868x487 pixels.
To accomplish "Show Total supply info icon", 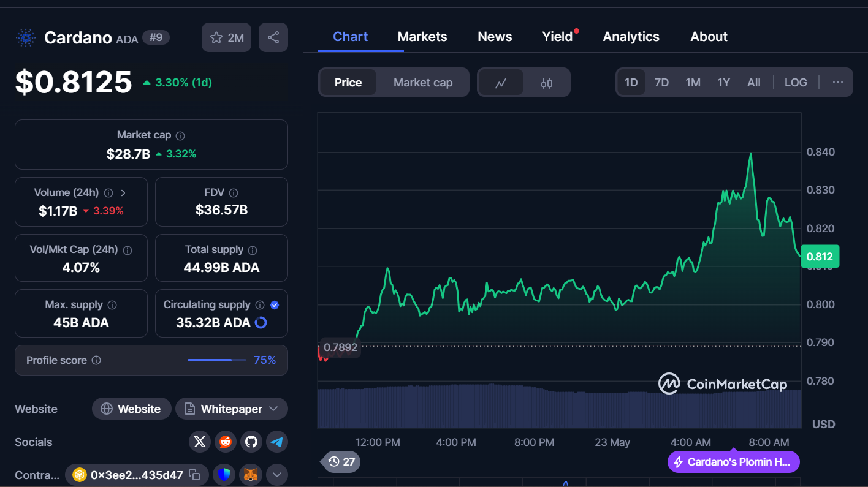I will 253,250.
